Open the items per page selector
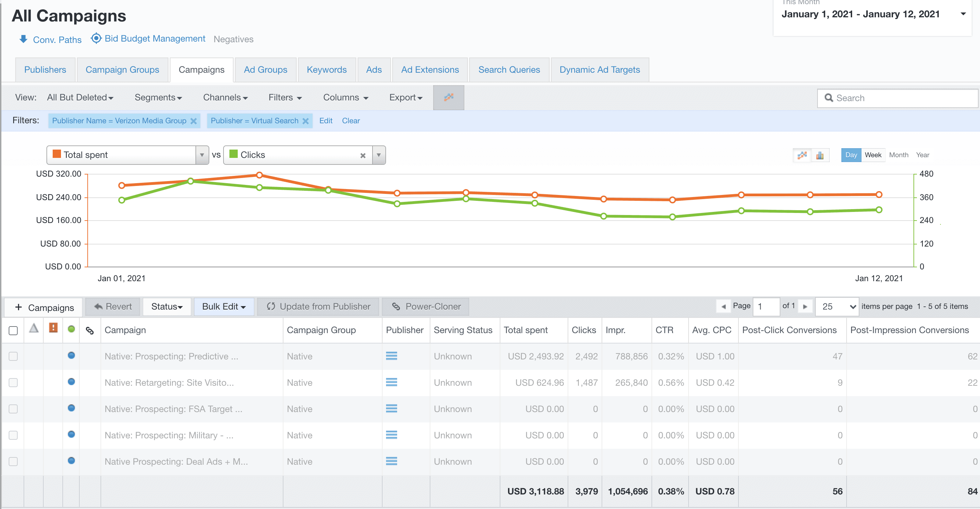Image resolution: width=980 pixels, height=509 pixels. (837, 306)
